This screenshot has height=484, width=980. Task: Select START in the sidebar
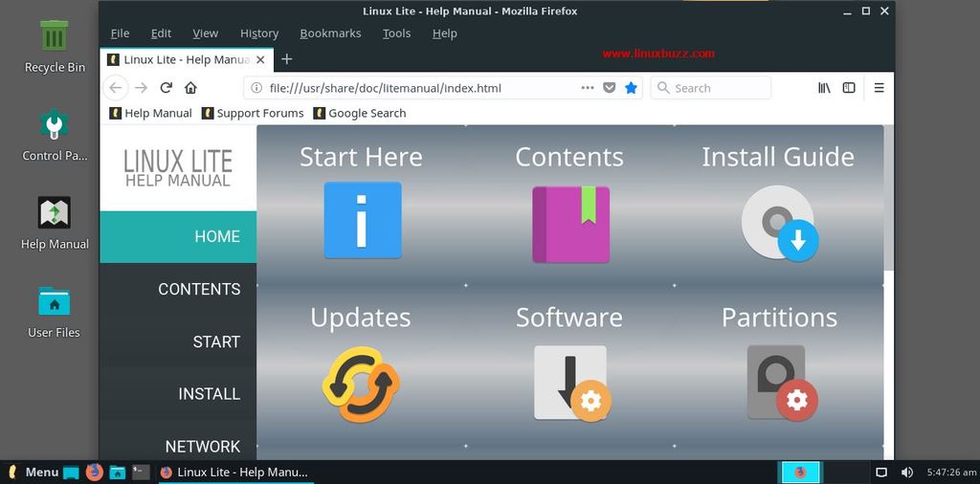coord(178,341)
